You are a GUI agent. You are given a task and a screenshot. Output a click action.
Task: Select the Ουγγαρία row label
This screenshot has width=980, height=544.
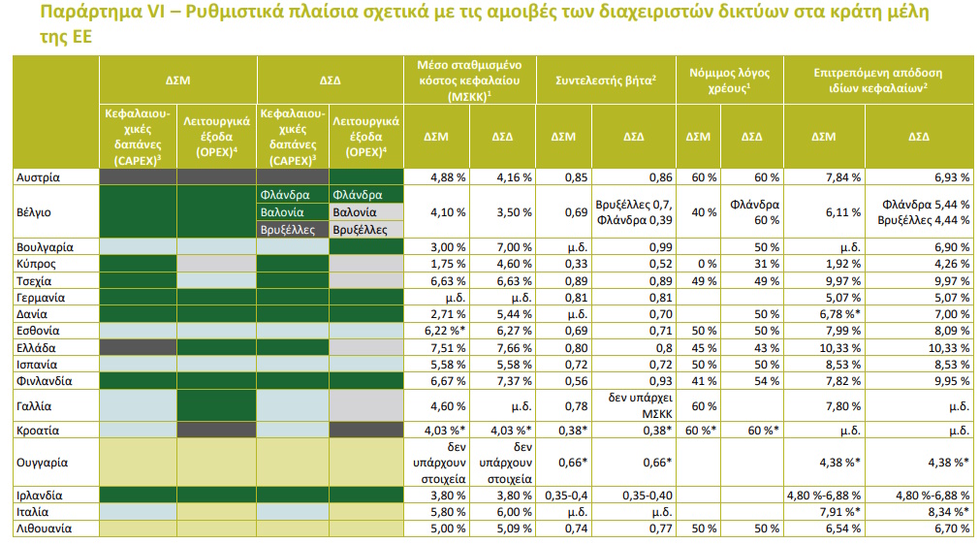pyautogui.click(x=44, y=461)
